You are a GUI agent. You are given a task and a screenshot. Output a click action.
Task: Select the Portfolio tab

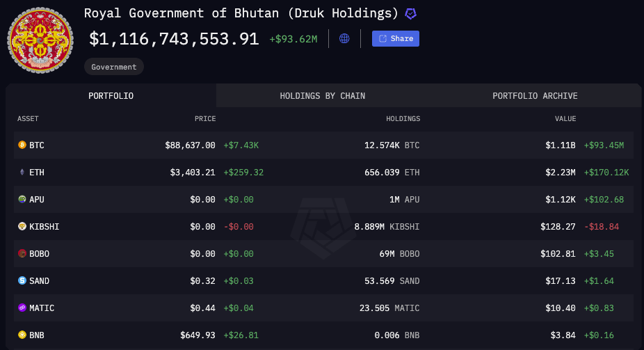[x=111, y=96]
